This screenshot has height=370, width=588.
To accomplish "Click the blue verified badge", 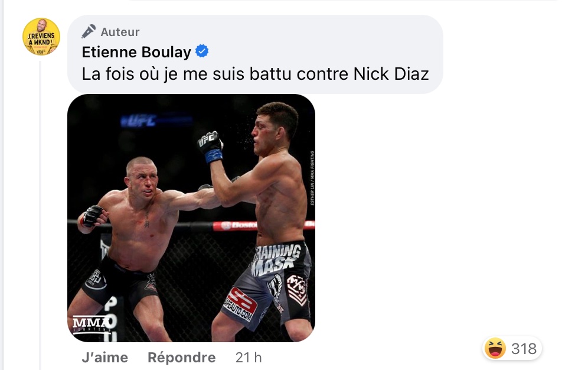I will point(202,51).
